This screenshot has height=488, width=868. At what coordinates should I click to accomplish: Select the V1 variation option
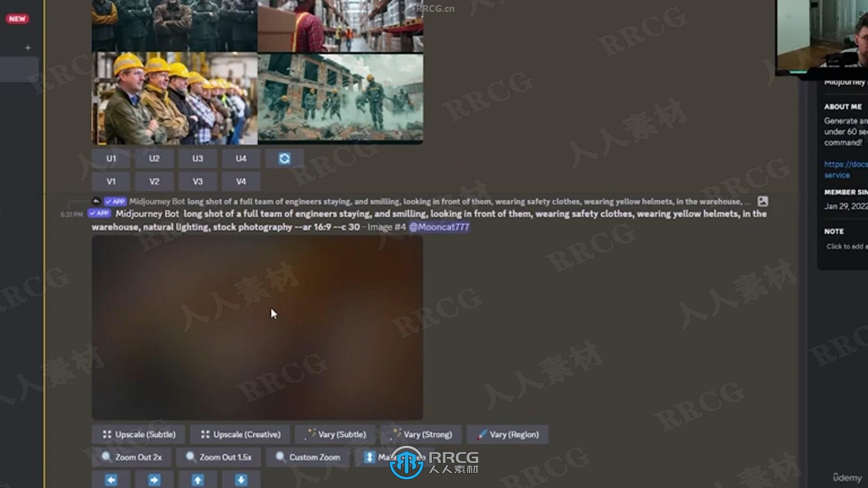click(111, 181)
